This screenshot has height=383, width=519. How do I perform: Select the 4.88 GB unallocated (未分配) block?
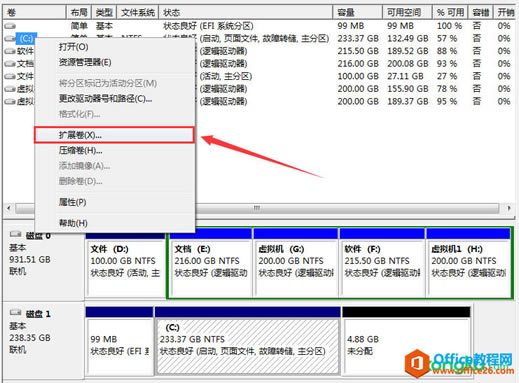[x=406, y=341]
